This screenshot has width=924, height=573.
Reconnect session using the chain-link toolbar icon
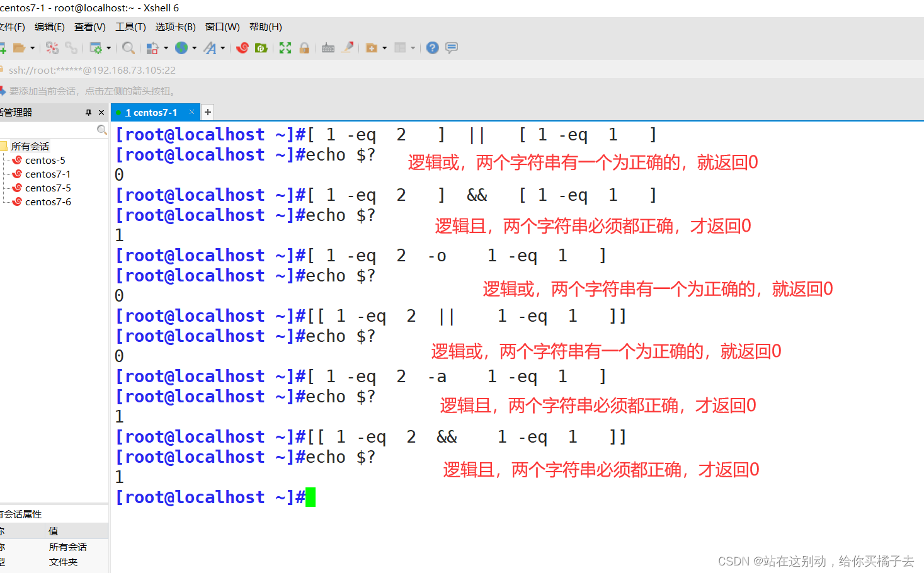pyautogui.click(x=71, y=47)
